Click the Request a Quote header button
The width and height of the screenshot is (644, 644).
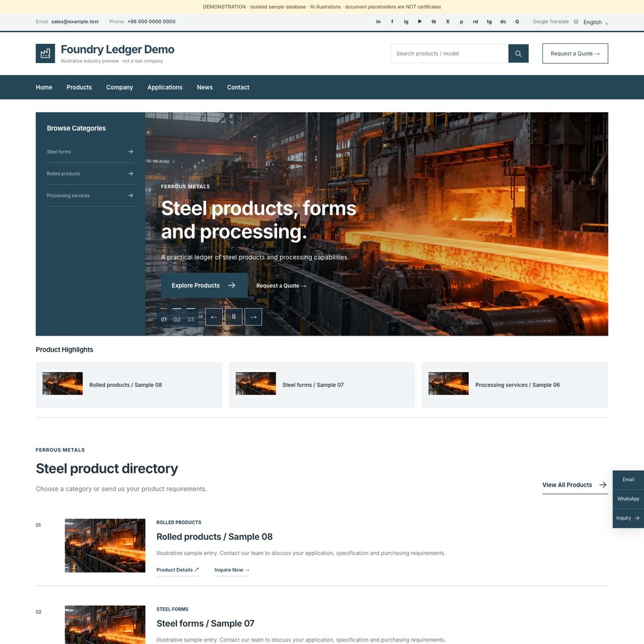point(575,53)
